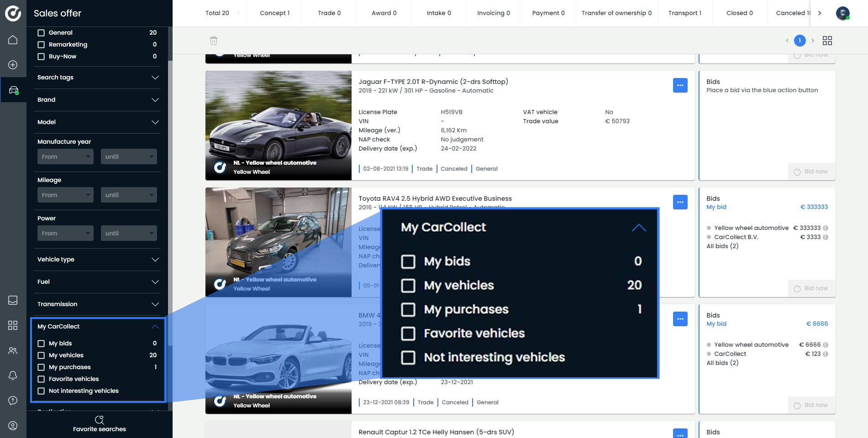Click Bid now on Toyota card
Image resolution: width=868 pixels, height=438 pixels.
coord(811,288)
